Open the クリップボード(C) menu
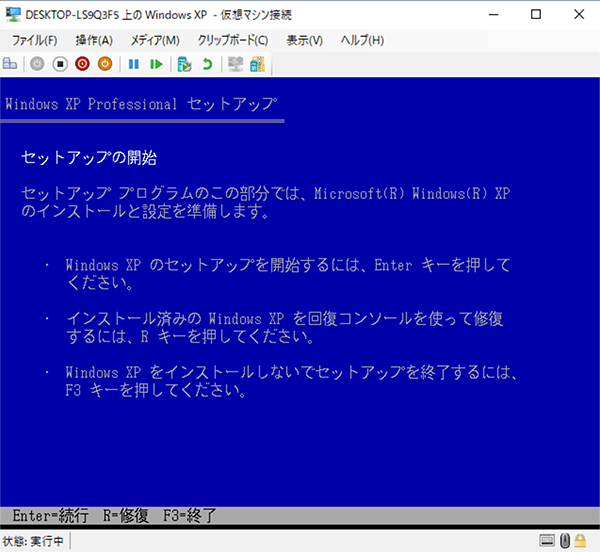The width and height of the screenshot is (600, 552). pyautogui.click(x=233, y=40)
